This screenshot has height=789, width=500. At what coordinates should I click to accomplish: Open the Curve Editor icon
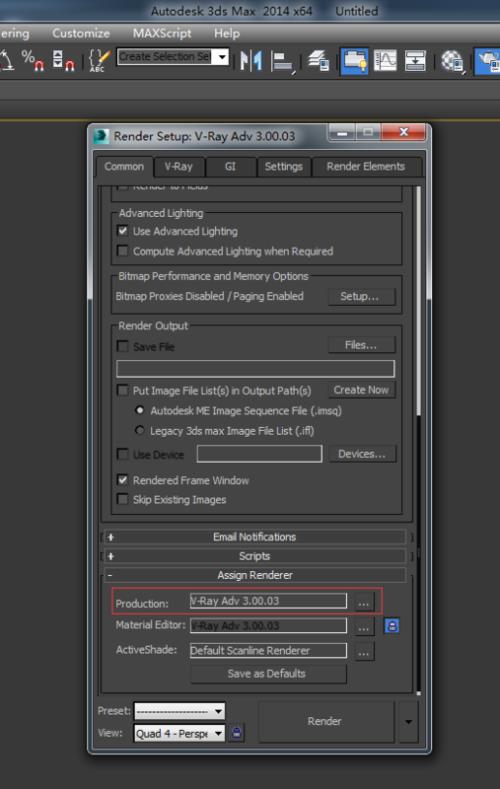[x=385, y=61]
